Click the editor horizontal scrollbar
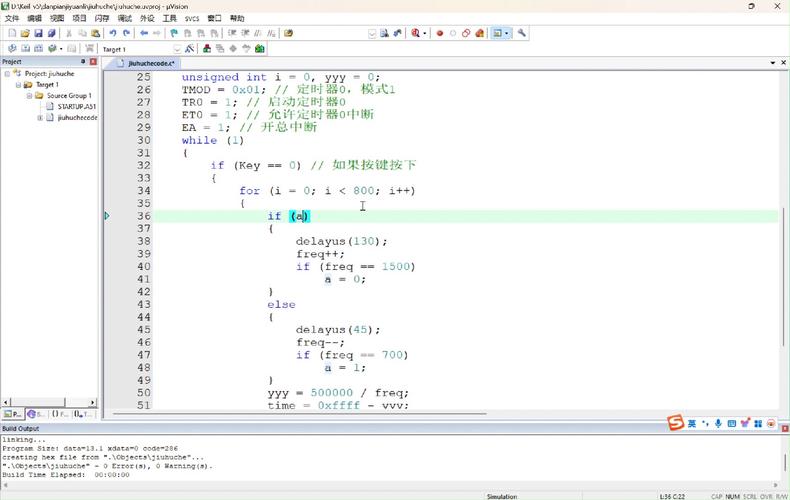 300,414
